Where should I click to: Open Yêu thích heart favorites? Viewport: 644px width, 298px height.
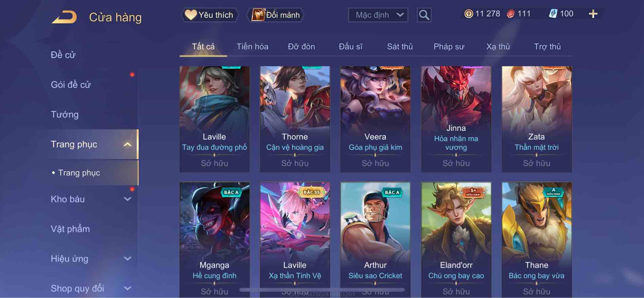[x=209, y=15]
